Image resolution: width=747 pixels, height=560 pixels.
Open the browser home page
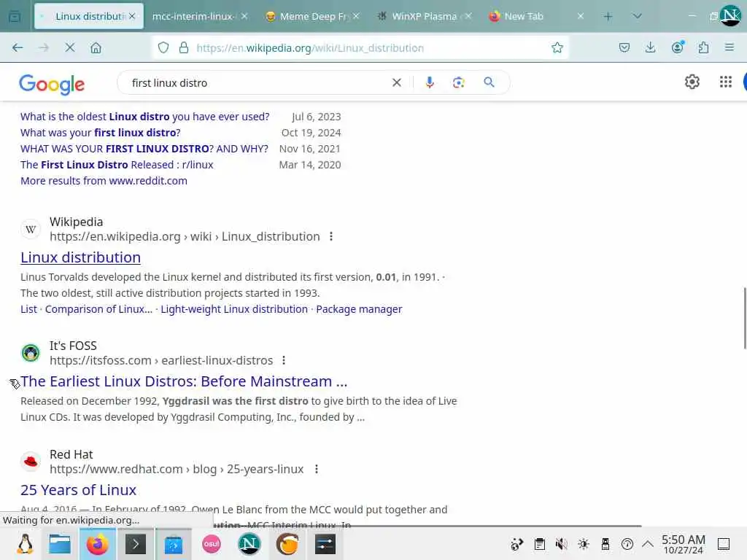(96, 47)
